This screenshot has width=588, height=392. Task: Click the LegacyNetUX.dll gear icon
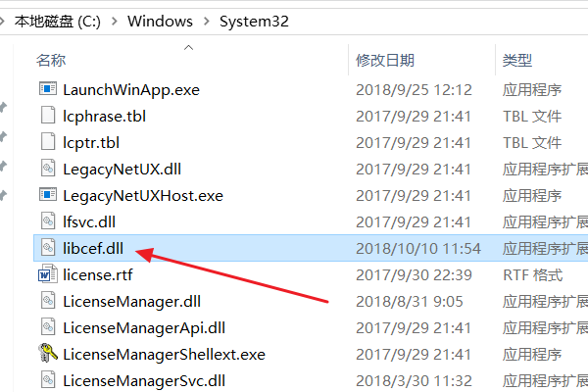(x=48, y=169)
